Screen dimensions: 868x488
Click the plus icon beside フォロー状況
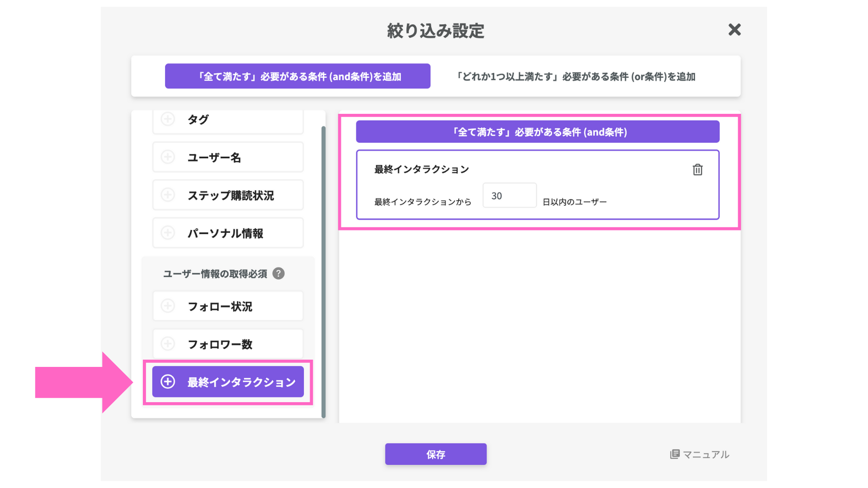point(168,306)
